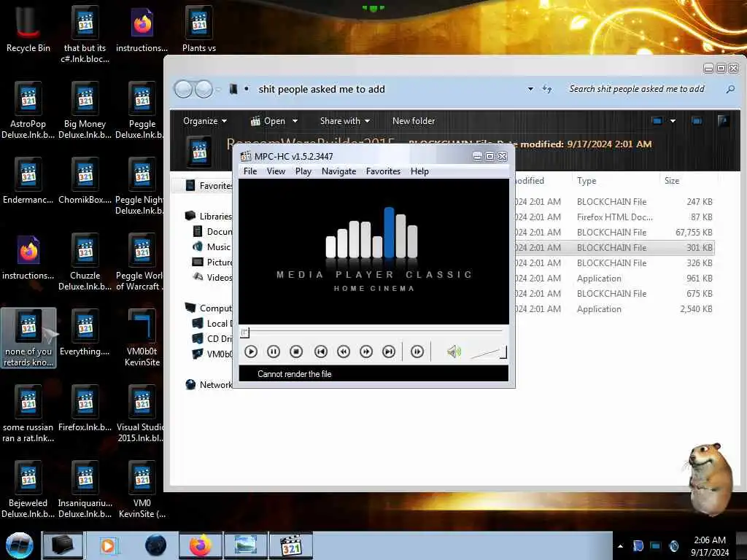
Task: Click the taskbar clock showing 2:06 AM
Action: [x=710, y=546]
